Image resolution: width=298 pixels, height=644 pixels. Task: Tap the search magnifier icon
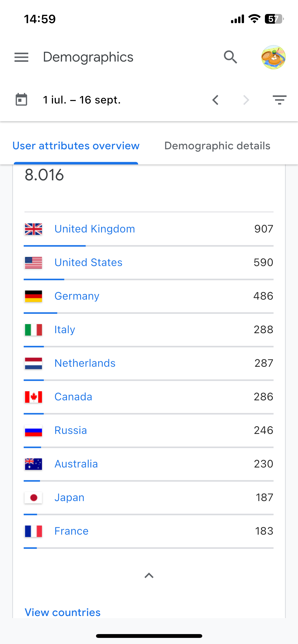pos(231,57)
